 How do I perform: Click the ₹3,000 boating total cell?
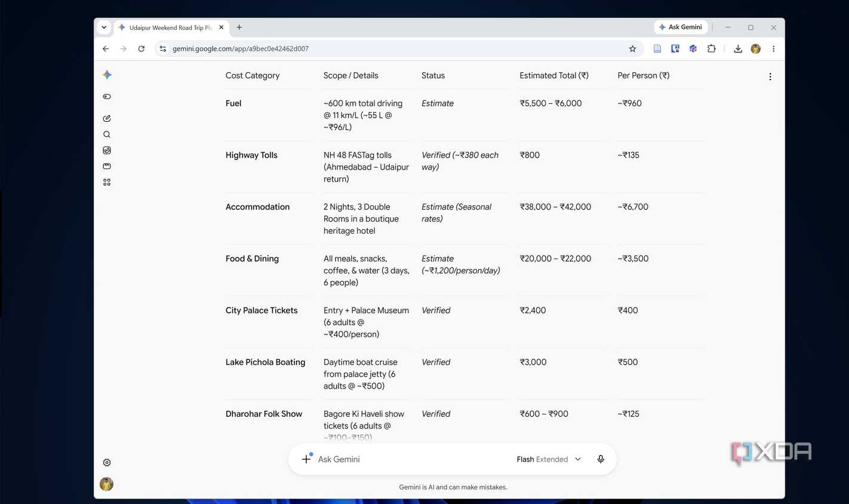[x=533, y=362]
